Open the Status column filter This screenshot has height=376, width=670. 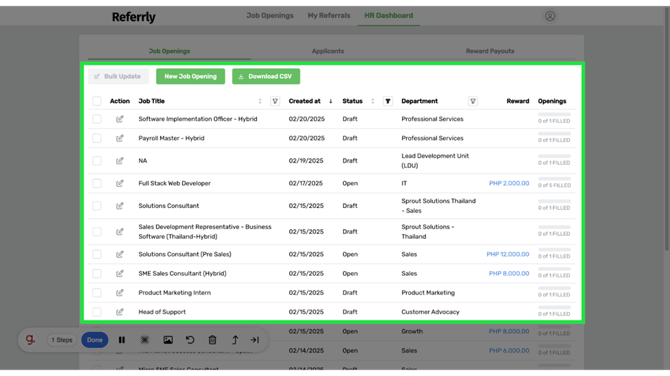388,101
